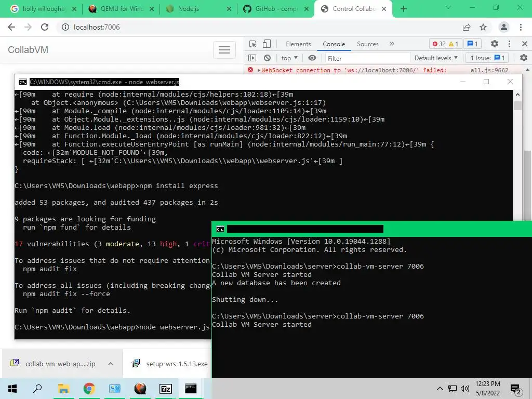Close the Node.js tab

coord(229,9)
